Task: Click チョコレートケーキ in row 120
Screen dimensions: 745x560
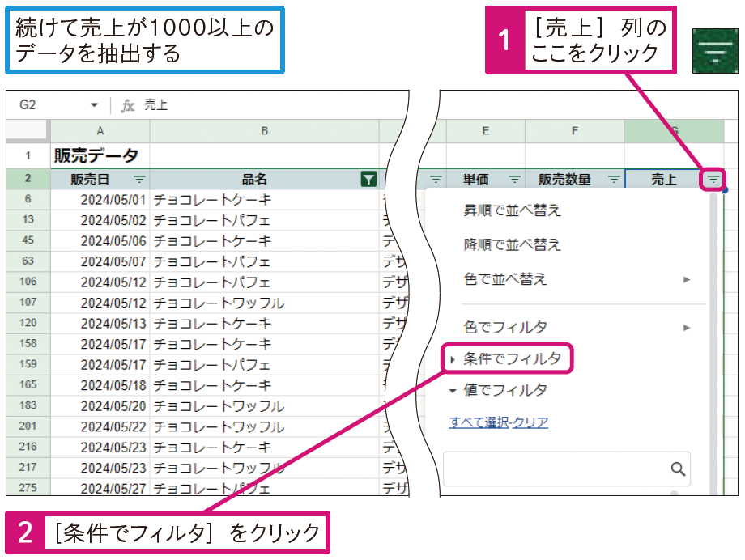Action: tap(212, 324)
